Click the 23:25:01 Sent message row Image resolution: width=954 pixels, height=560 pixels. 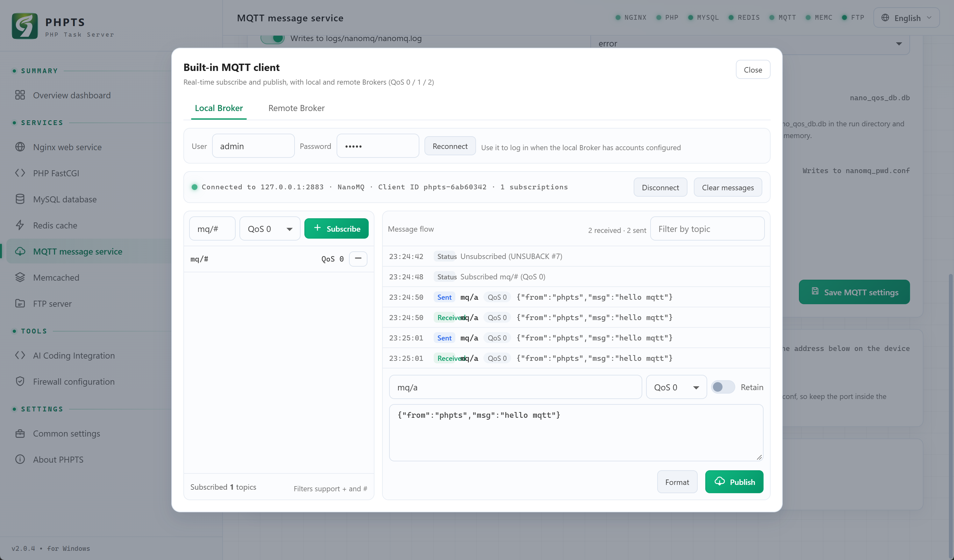coord(576,338)
